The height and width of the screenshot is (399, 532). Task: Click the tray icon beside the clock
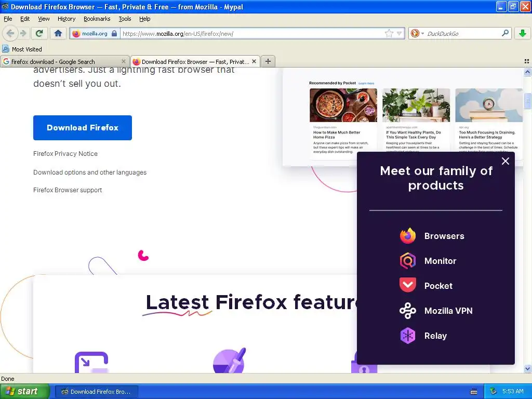tap(493, 392)
